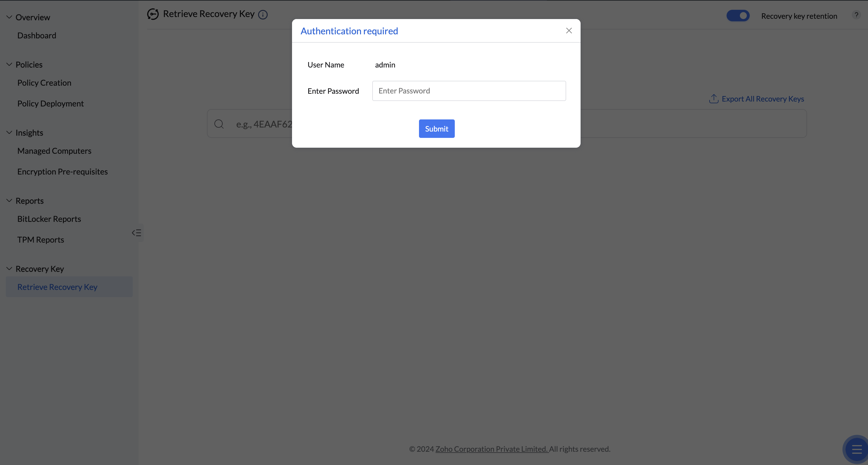This screenshot has height=465, width=868.
Task: Click the info icon beside Retrieve Recovery Key
Action: 263,15
